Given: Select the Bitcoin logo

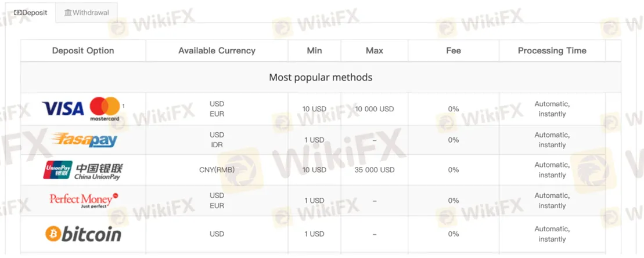Looking at the screenshot, I should pos(83,234).
